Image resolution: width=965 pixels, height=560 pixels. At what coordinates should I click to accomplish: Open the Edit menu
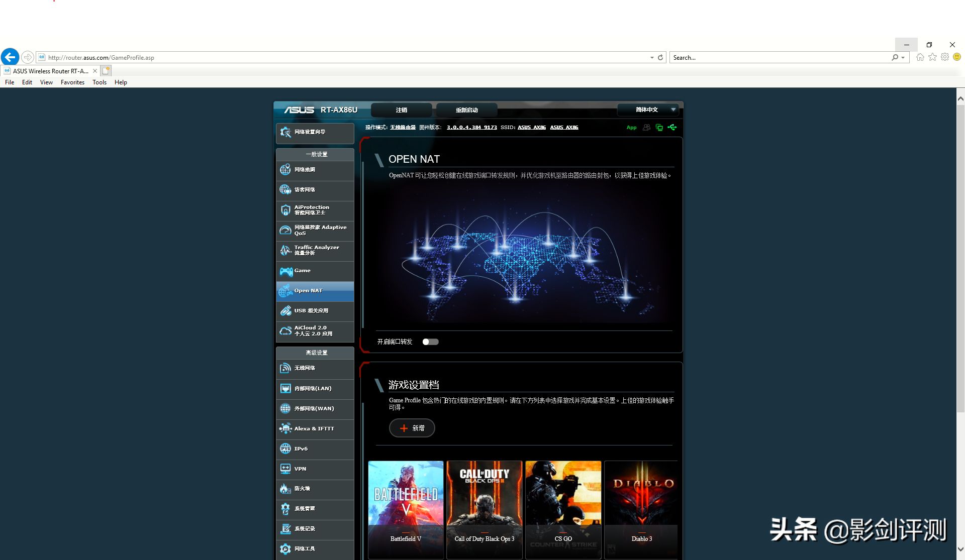click(27, 82)
